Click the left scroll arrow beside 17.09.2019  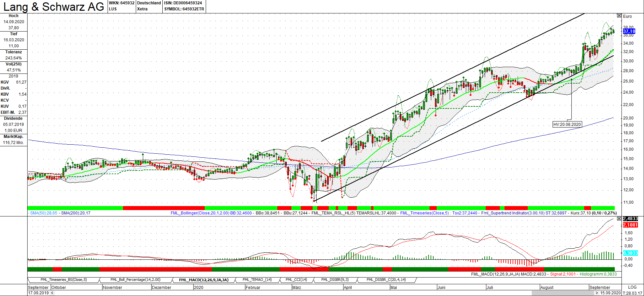(x=52, y=293)
